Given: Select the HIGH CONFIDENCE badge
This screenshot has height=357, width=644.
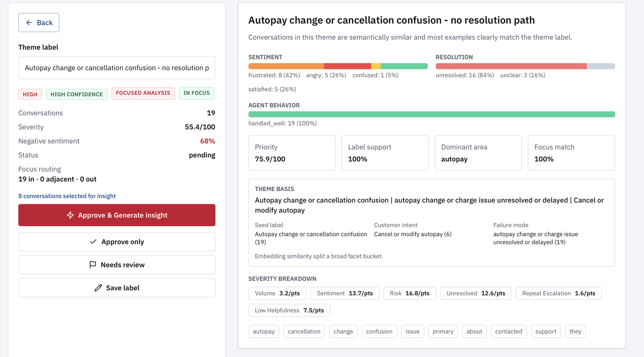Looking at the screenshot, I should [77, 94].
